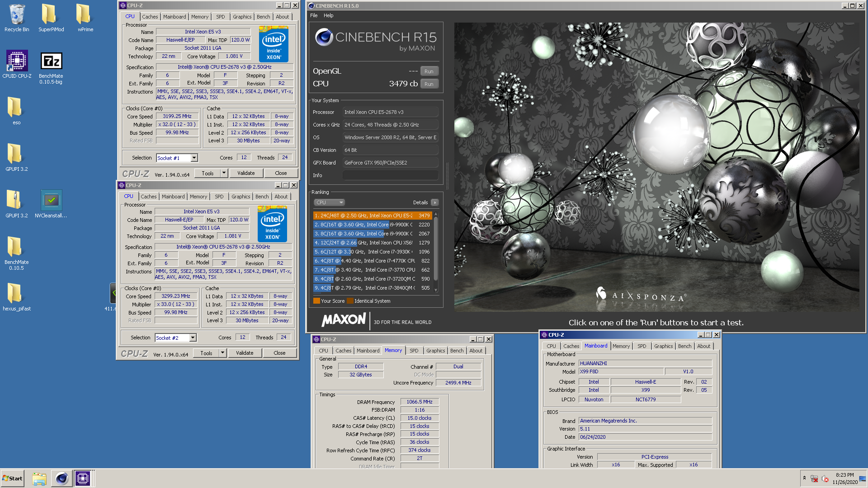The height and width of the screenshot is (488, 868).
Task: Open Graphics tab in Socket #2 CPU-Z window
Action: (x=241, y=197)
